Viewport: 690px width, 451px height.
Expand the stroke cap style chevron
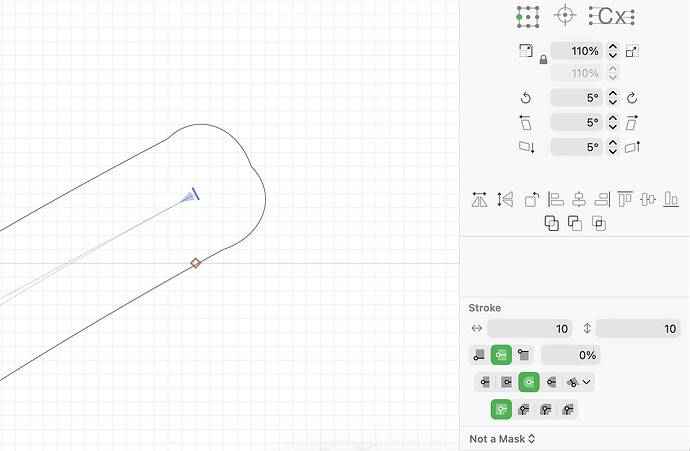coord(587,382)
